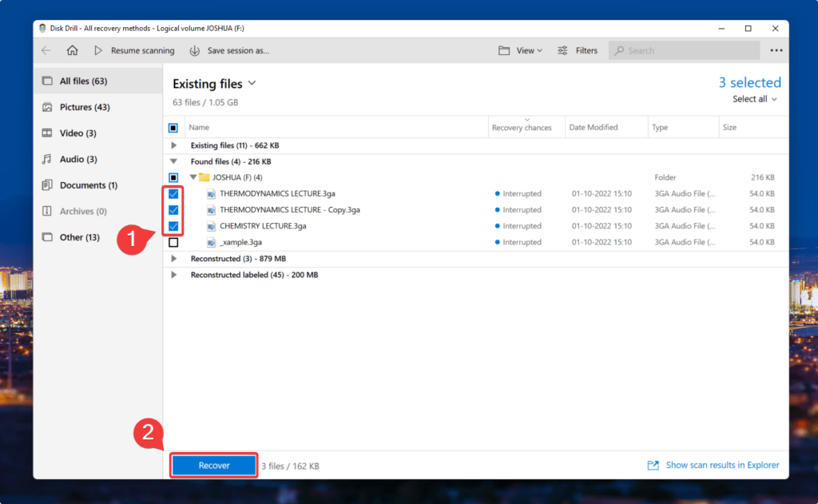Expand the Reconstructed (3) group
Image resolution: width=818 pixels, height=504 pixels.
coord(173,258)
